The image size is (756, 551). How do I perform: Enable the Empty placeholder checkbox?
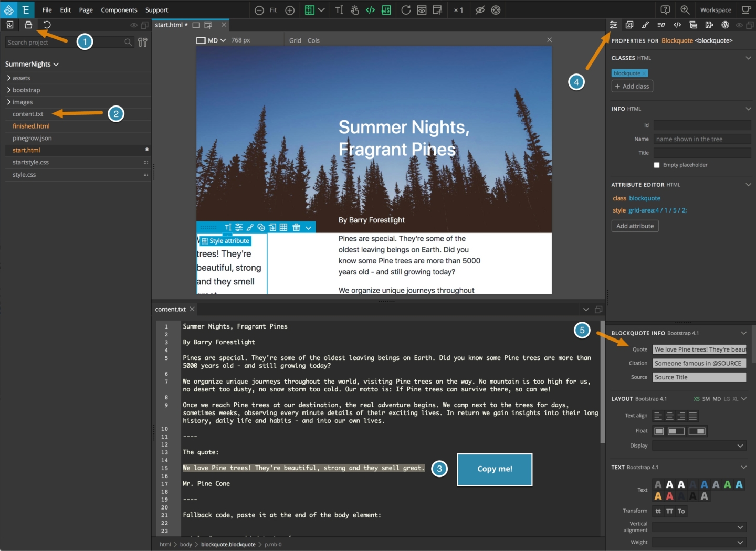(x=657, y=165)
